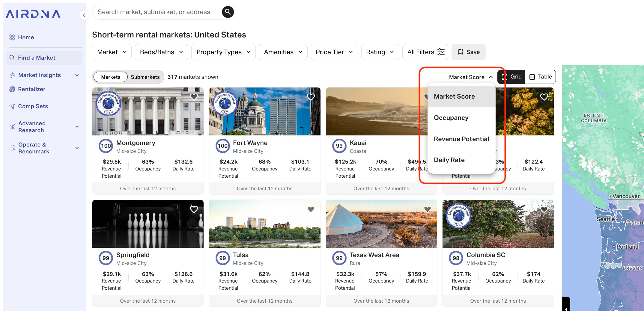
Task: Switch to Grid view
Action: click(511, 77)
